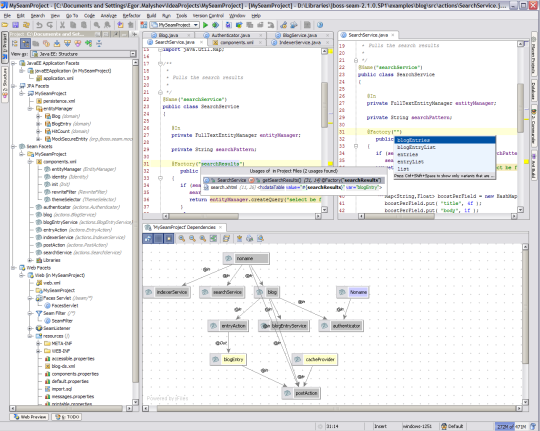Click the print preview icon in diagram toolbar

[x=260, y=238]
